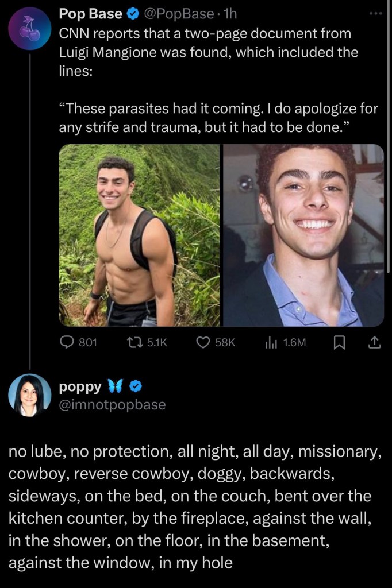The width and height of the screenshot is (392, 588).
Task: Open the left hiking photo
Action: [x=139, y=235]
